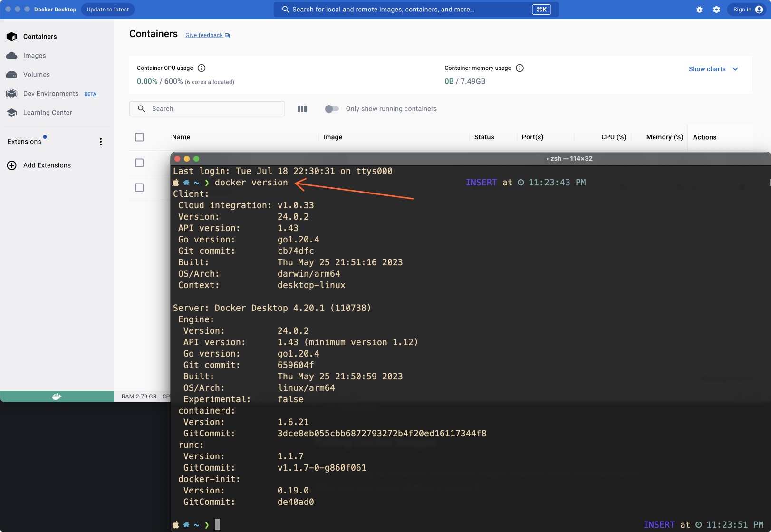Click the home icon in the bottom terminal prompt
This screenshot has height=532, width=771.
coord(186,525)
